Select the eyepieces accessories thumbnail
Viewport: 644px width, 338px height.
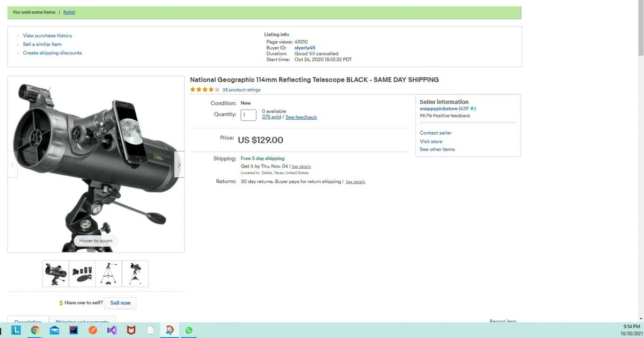82,274
